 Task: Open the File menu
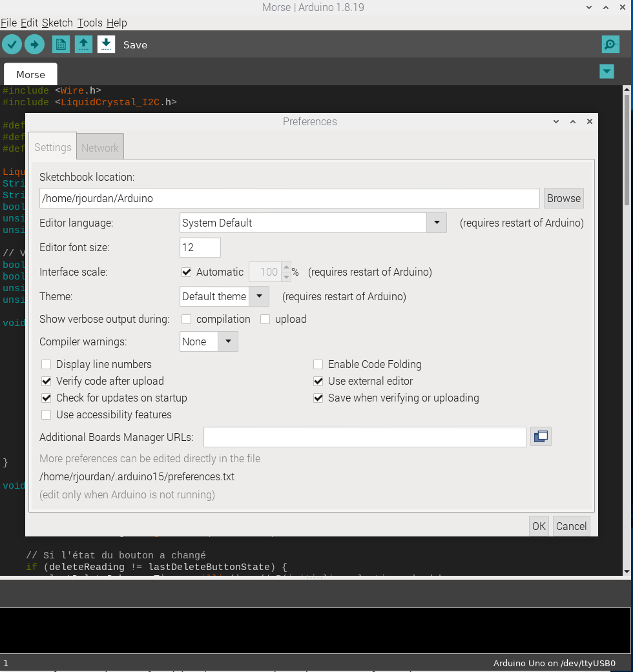[x=8, y=23]
